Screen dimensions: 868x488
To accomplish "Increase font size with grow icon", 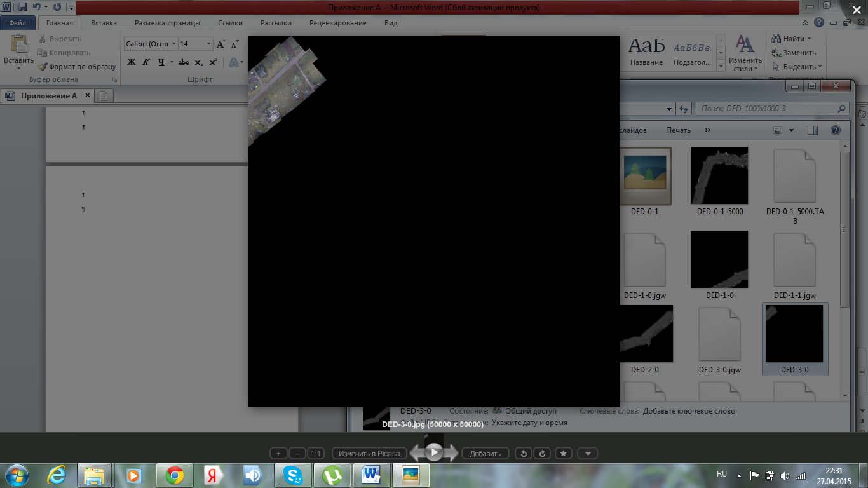I will (x=220, y=44).
